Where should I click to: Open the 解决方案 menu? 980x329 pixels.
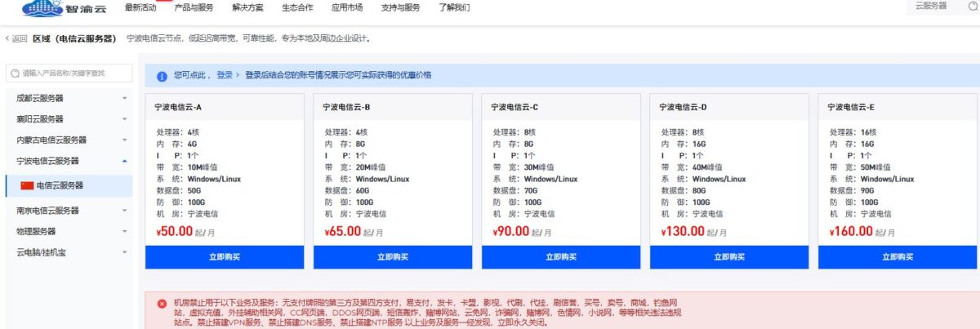(x=247, y=7)
